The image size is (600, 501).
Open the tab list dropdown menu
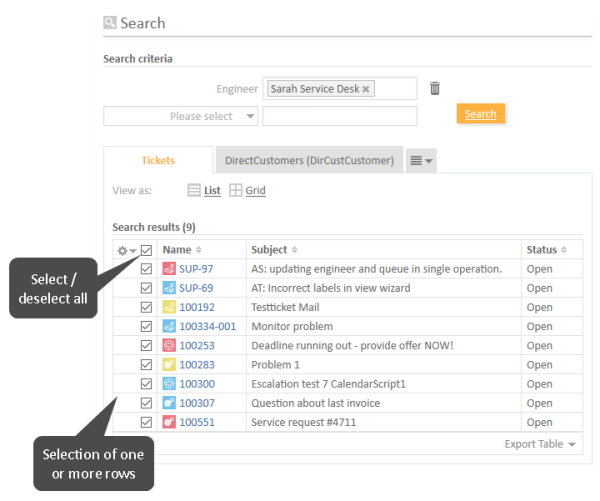point(421,160)
